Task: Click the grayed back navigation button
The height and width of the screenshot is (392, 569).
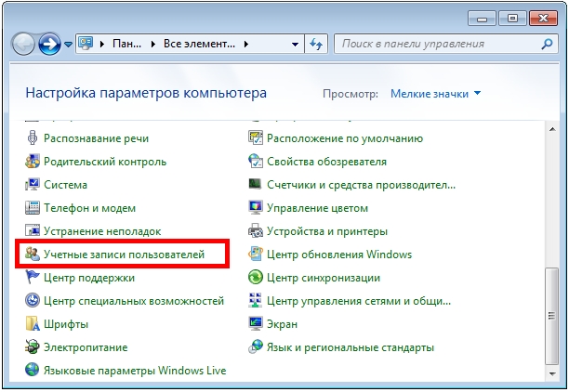Action: tap(23, 45)
